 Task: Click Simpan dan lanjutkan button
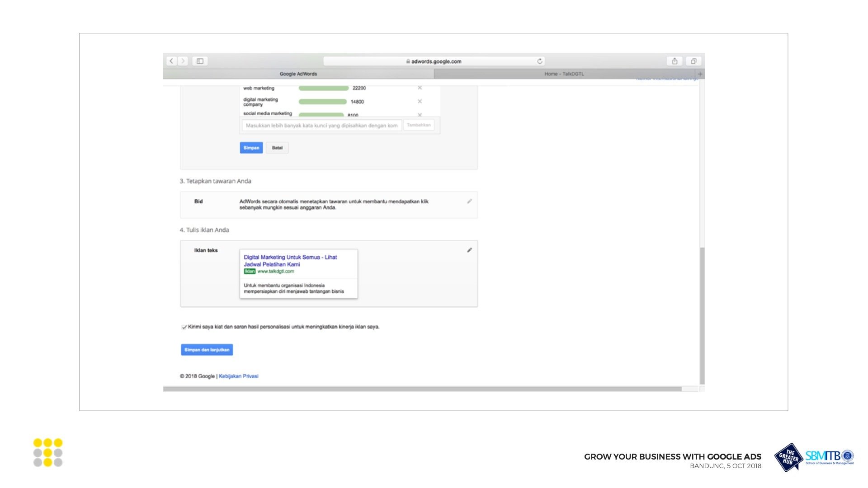[x=207, y=350]
